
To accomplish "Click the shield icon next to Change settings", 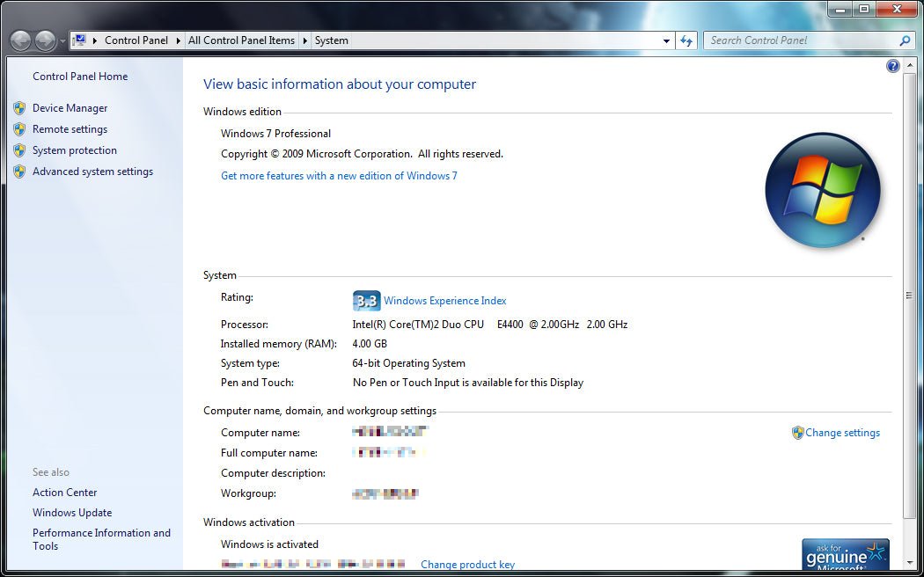I will click(x=796, y=432).
